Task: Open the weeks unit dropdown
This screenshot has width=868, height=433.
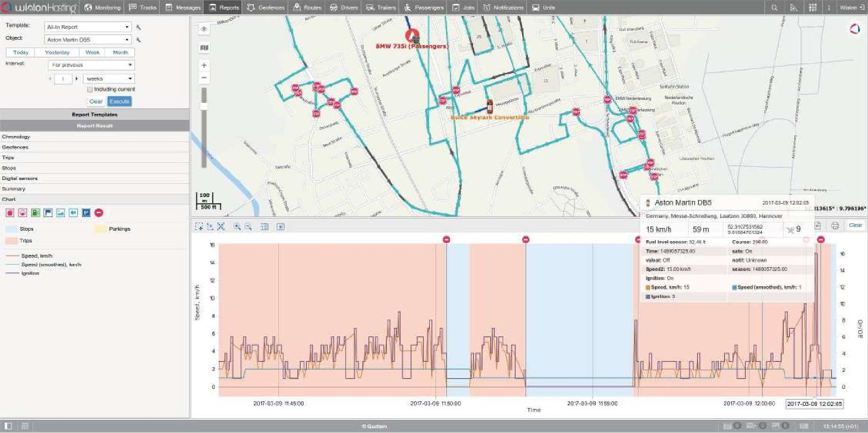Action: pyautogui.click(x=109, y=79)
